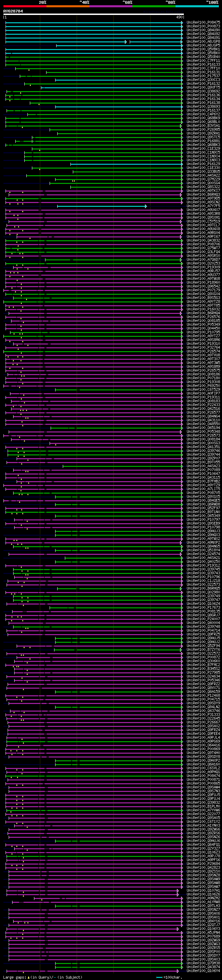The height and width of the screenshot is (980, 222).
Task: Open hit UniRef100_Q5VBK1
Action: click(203, 49)
